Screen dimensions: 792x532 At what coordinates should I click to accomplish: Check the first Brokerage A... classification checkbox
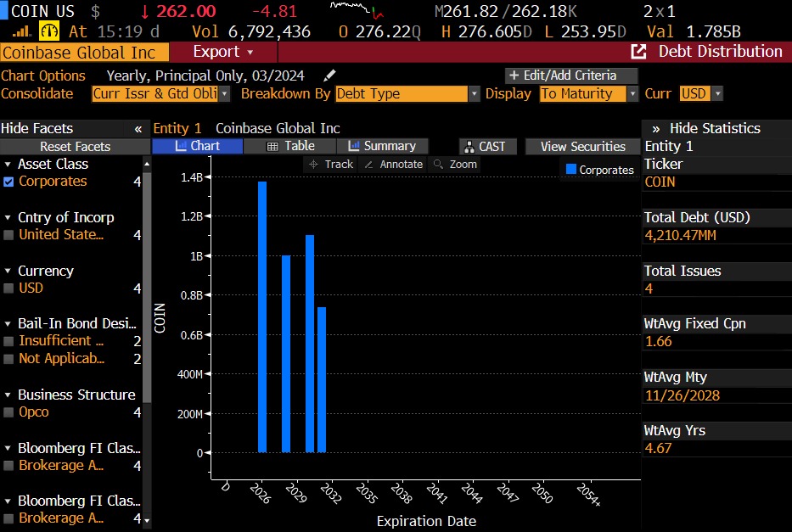8,466
